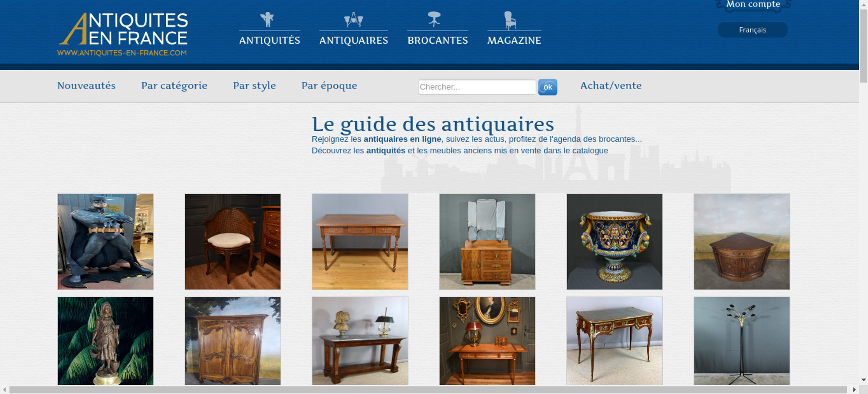
Task: Open the Français language selector
Action: pyautogui.click(x=753, y=30)
